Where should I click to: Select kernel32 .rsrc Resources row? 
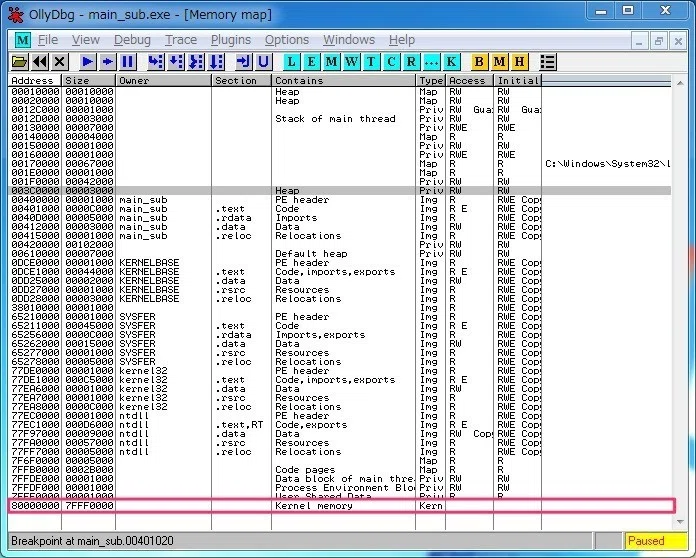[340, 398]
